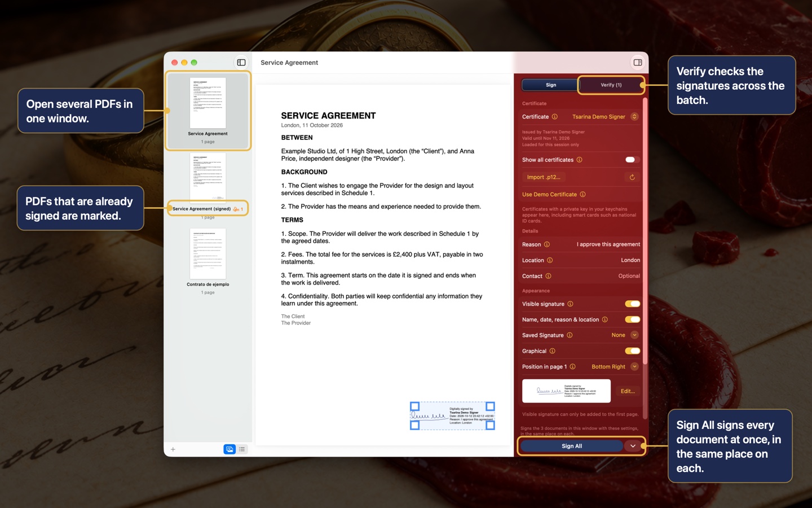
Task: Enable the Show all certificates switch
Action: 633,160
